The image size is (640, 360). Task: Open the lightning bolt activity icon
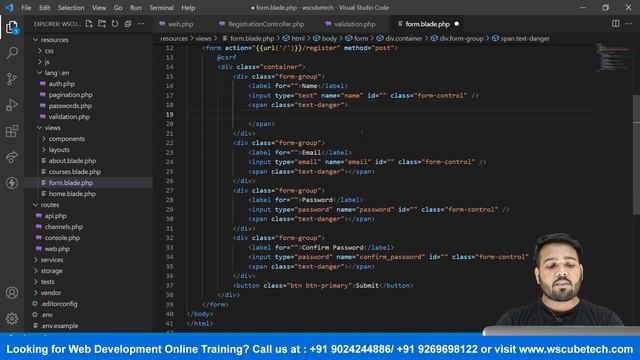(12, 183)
